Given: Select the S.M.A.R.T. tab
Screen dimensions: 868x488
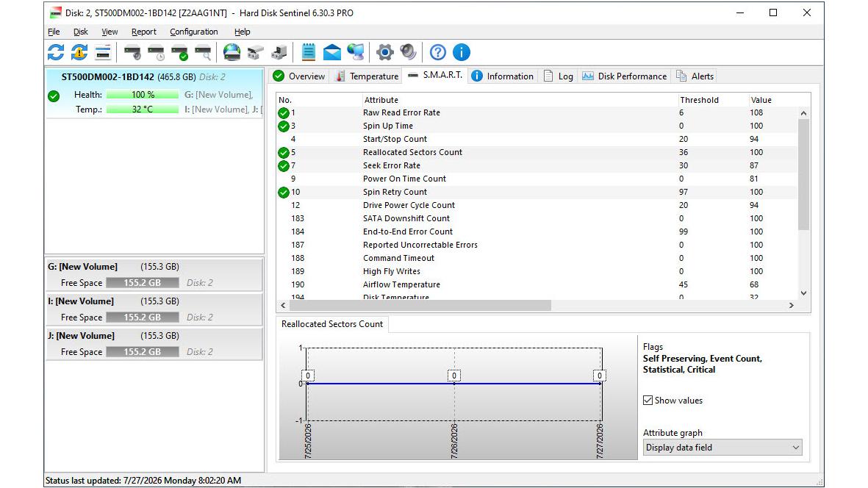Looking at the screenshot, I should pos(435,75).
